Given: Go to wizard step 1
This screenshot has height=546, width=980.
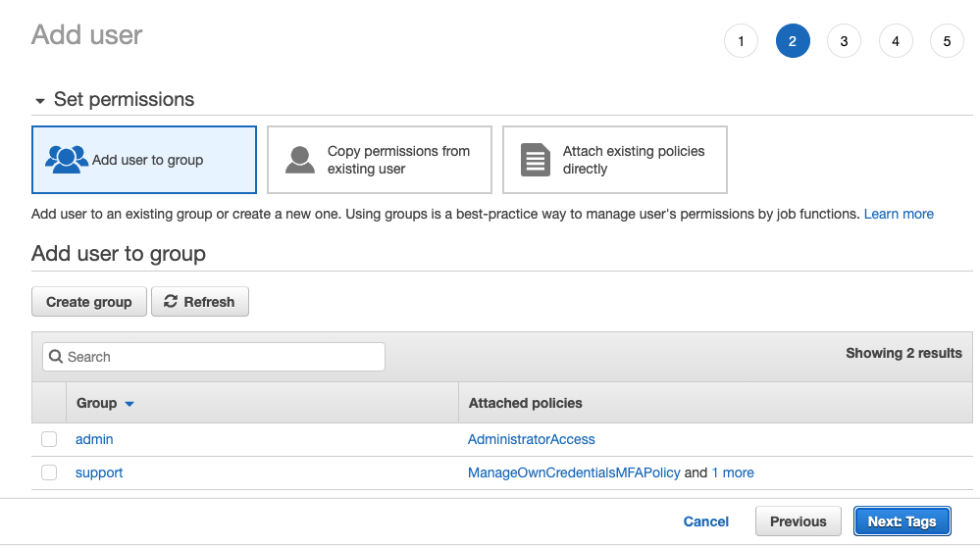Looking at the screenshot, I should point(741,41).
